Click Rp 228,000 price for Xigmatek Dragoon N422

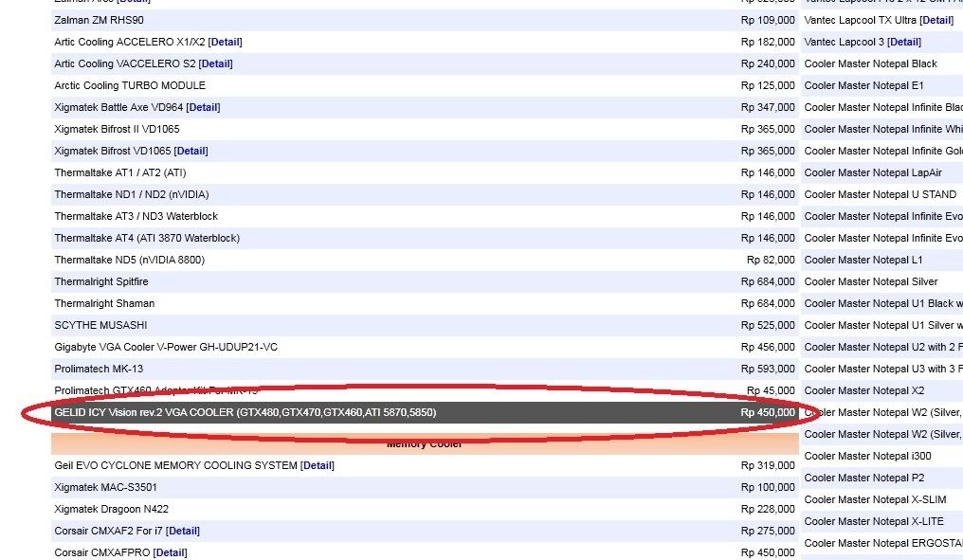tap(768, 509)
